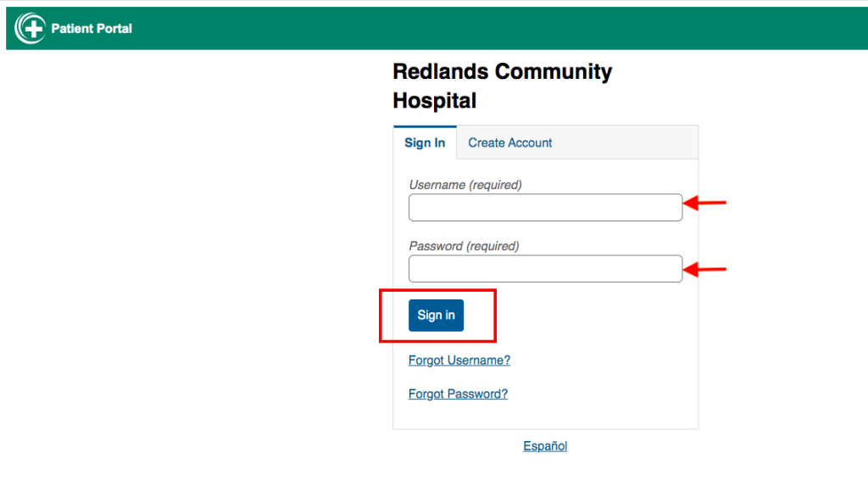Open the Forgot Password? link
Viewport: 868px width, 503px height.
pyautogui.click(x=458, y=394)
